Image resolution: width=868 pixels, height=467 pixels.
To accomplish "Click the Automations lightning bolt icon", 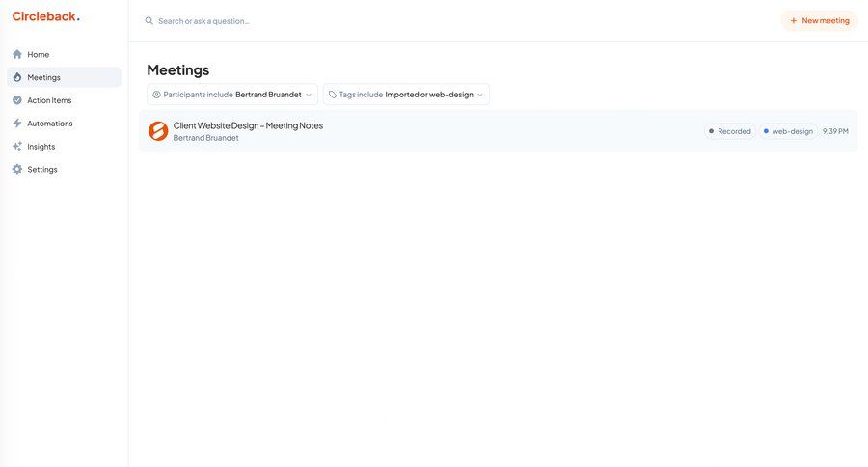I will (x=17, y=124).
